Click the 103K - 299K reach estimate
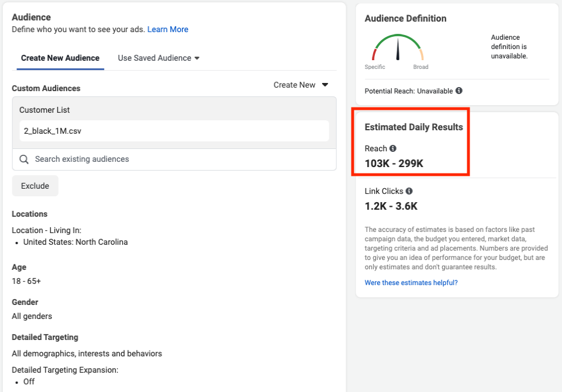This screenshot has height=392, width=562. pyautogui.click(x=394, y=164)
